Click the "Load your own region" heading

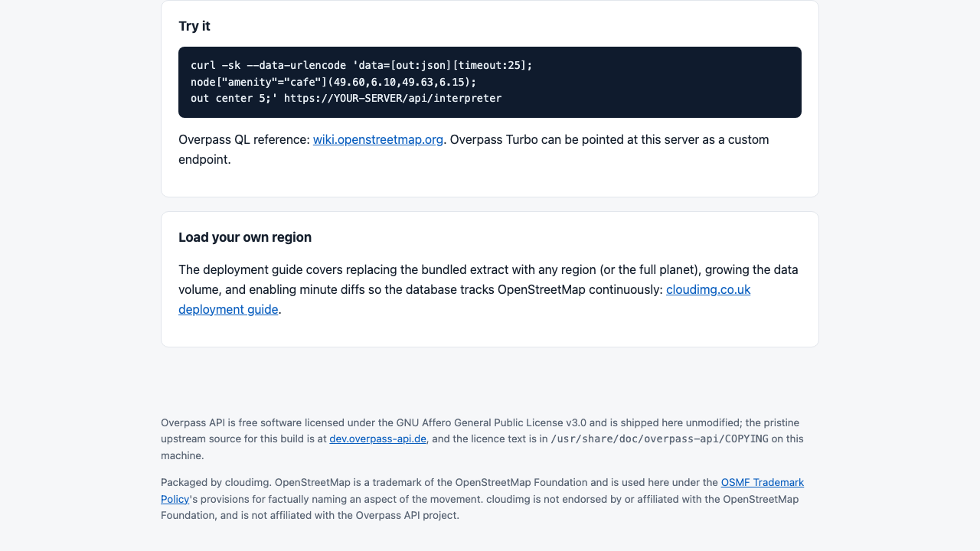point(245,237)
